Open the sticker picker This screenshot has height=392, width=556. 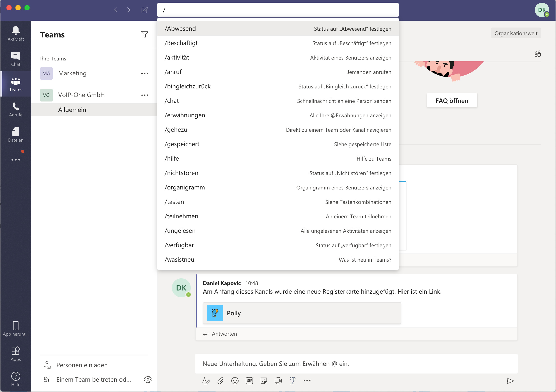pos(264,381)
